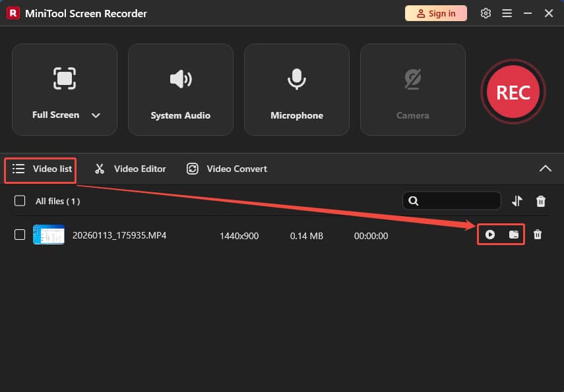Collapse the video list panel
Viewport: 564px width, 392px height.
point(546,169)
